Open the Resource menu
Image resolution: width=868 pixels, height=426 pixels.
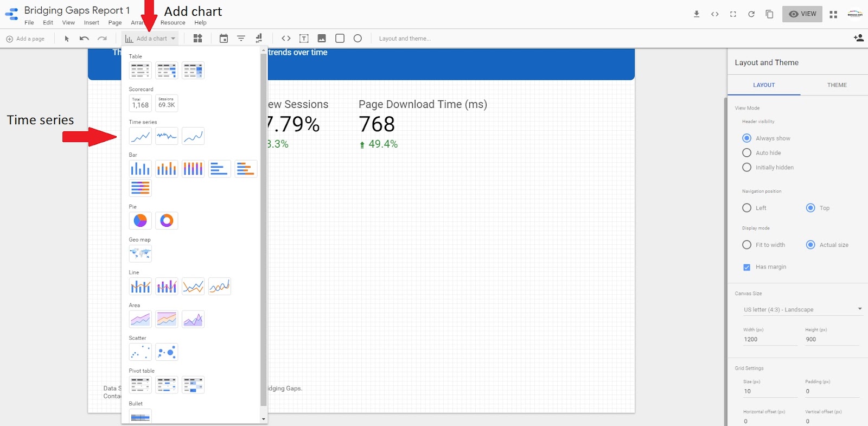click(x=173, y=23)
